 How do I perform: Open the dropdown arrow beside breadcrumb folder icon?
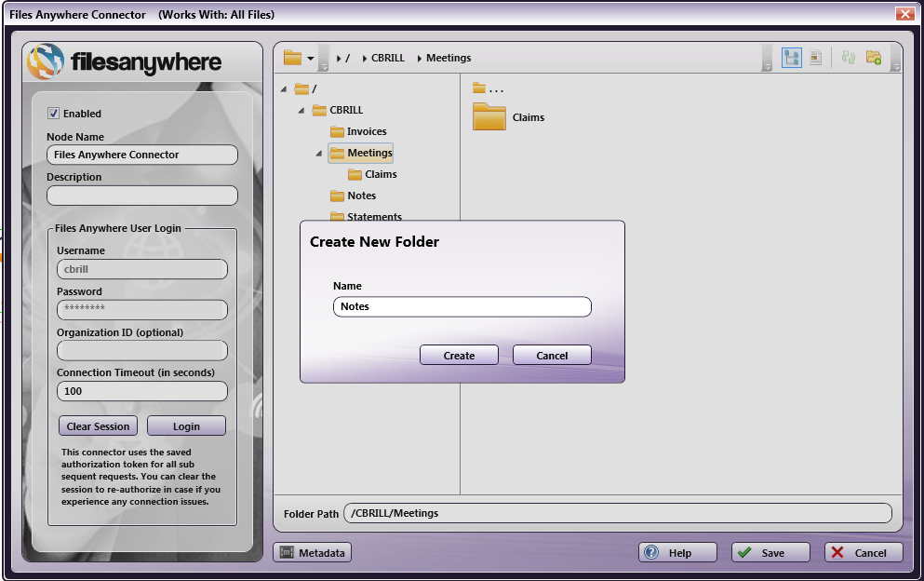click(x=311, y=59)
